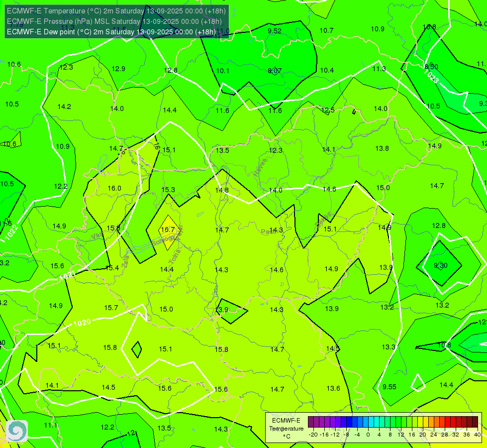Screen dimensions: 487x448
Task: Click the 10.4 temperature value
Action: click(327, 70)
